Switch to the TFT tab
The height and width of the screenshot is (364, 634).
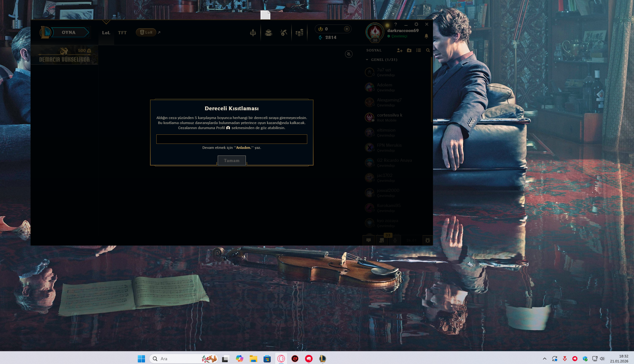pos(122,33)
